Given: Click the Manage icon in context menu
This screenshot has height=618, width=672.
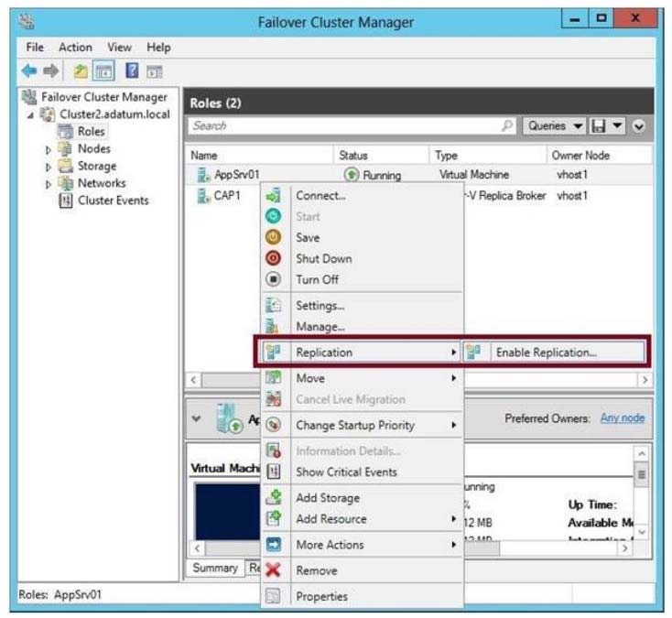Looking at the screenshot, I should click(x=273, y=326).
